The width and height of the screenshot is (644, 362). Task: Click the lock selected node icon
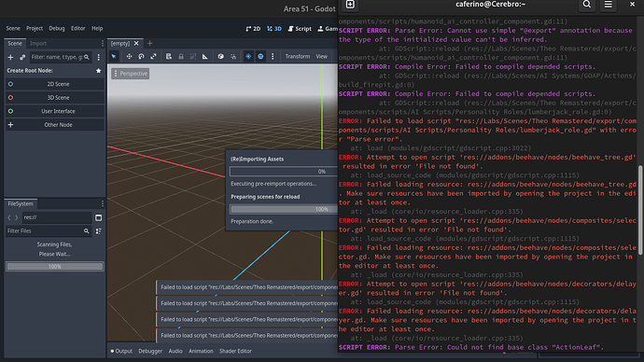181,56
